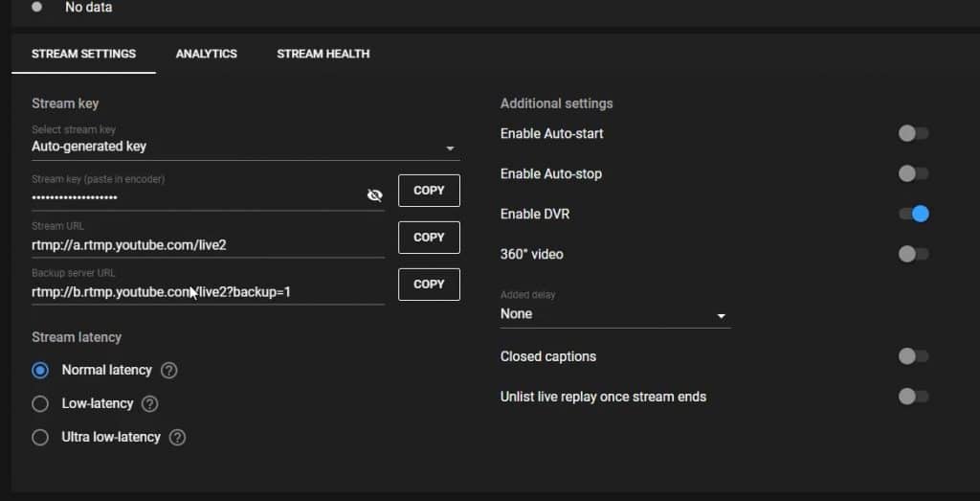Switch to the Stream Settings tab
The image size is (980, 501).
click(x=84, y=54)
